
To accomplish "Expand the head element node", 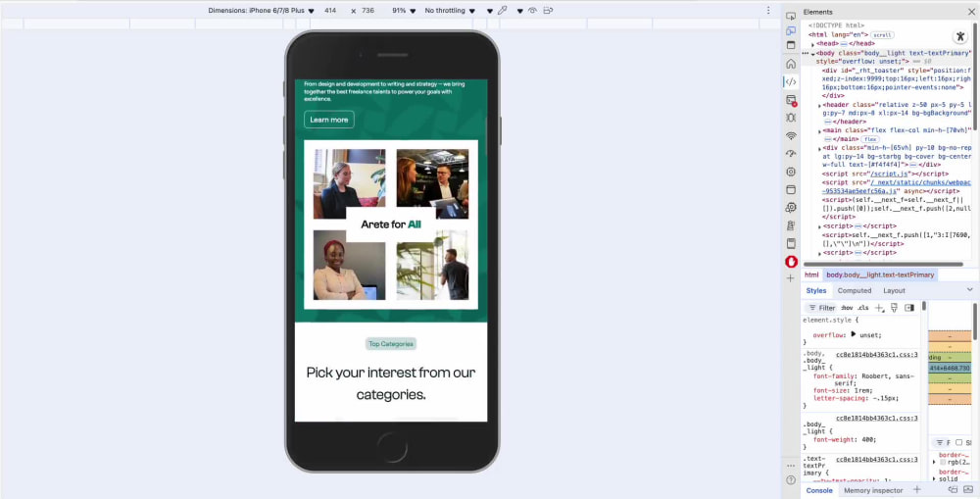I will pyautogui.click(x=812, y=44).
